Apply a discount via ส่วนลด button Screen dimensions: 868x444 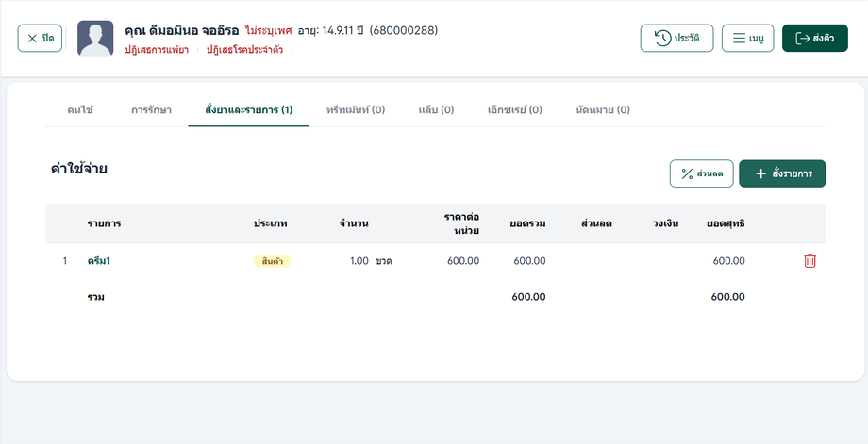coord(701,173)
